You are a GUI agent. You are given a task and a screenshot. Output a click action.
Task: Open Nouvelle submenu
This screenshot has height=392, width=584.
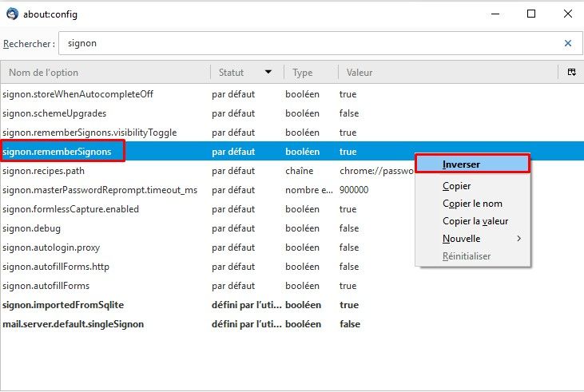click(x=472, y=238)
